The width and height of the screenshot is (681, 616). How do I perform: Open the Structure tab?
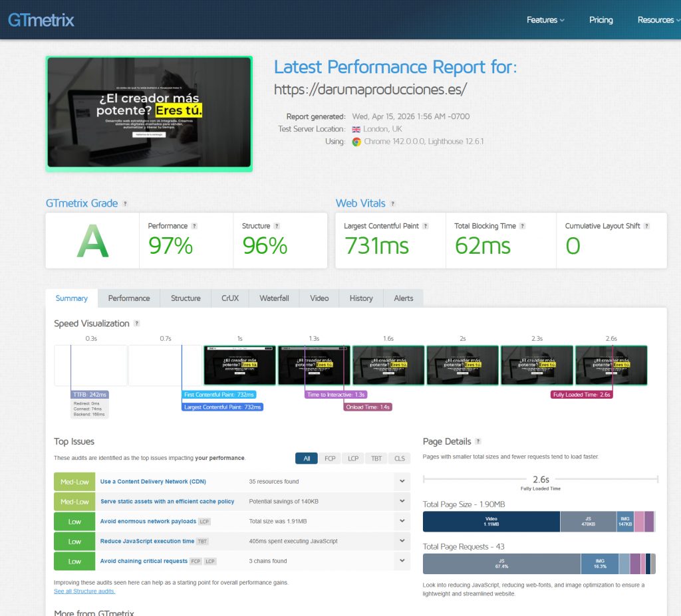[186, 298]
